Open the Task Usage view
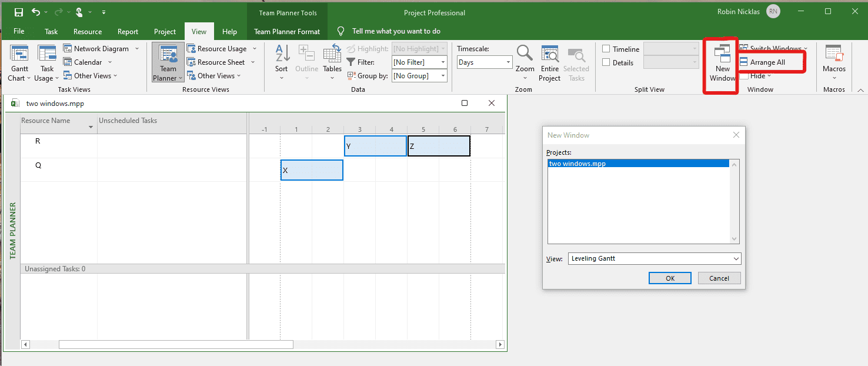868x366 pixels. [x=46, y=64]
